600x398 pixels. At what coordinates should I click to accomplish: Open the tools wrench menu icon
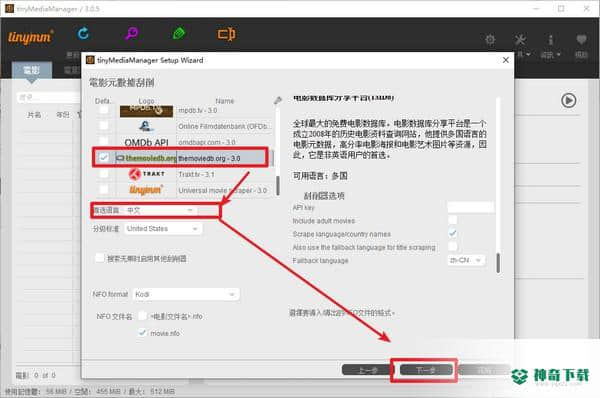pyautogui.click(x=520, y=39)
